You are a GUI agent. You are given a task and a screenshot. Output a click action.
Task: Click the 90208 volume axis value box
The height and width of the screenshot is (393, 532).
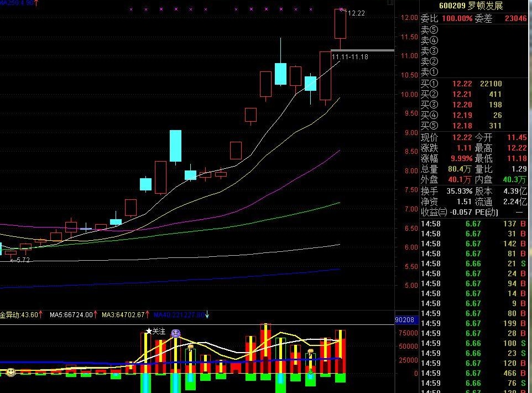[404, 319]
